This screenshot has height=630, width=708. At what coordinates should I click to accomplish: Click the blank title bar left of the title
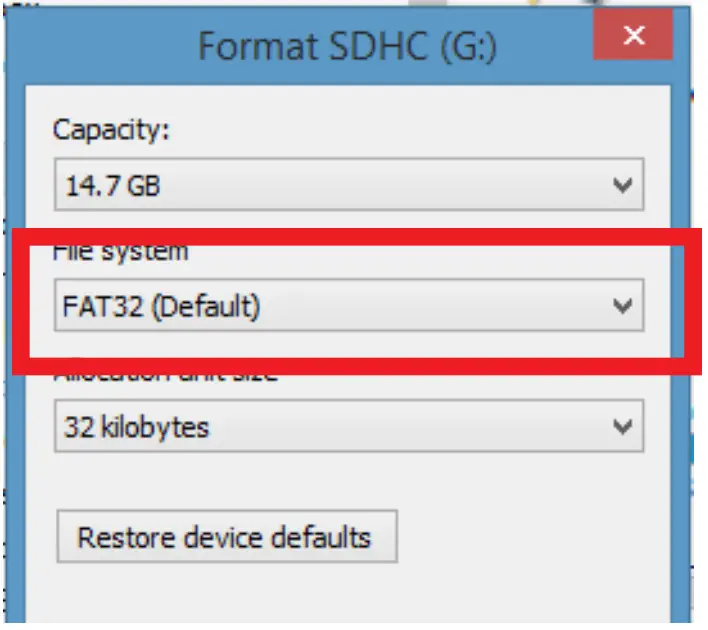click(100, 46)
